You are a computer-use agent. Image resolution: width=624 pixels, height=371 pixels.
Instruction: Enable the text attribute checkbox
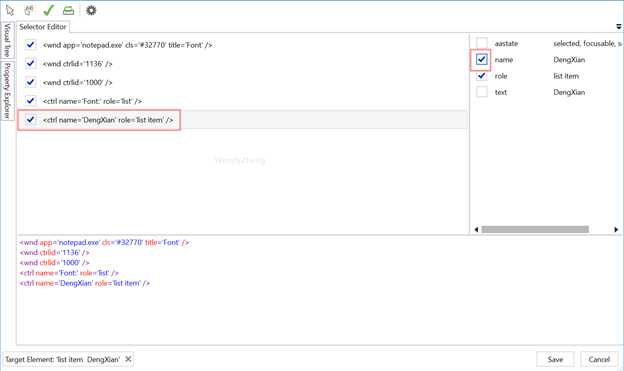tap(482, 92)
